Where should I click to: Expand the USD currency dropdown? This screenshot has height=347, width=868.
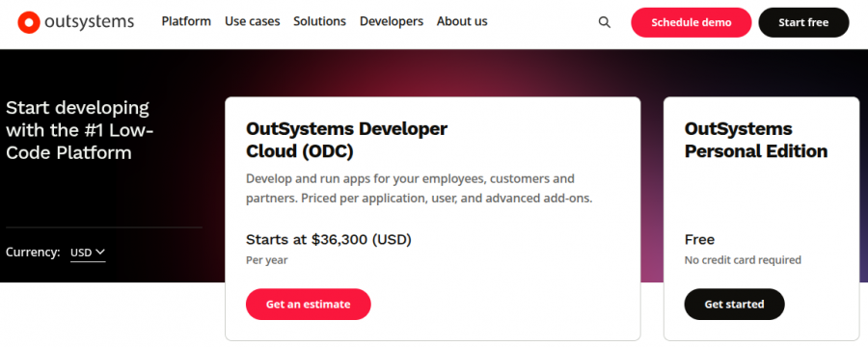coord(88,253)
